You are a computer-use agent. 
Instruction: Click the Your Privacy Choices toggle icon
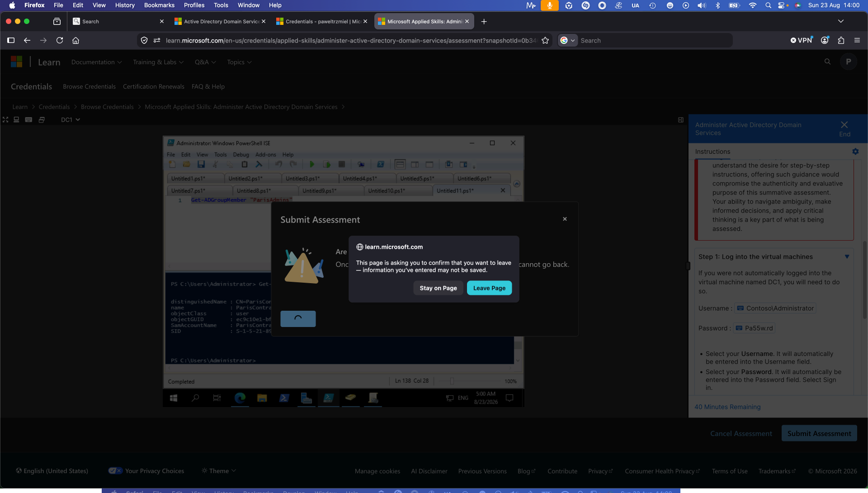pos(115,471)
